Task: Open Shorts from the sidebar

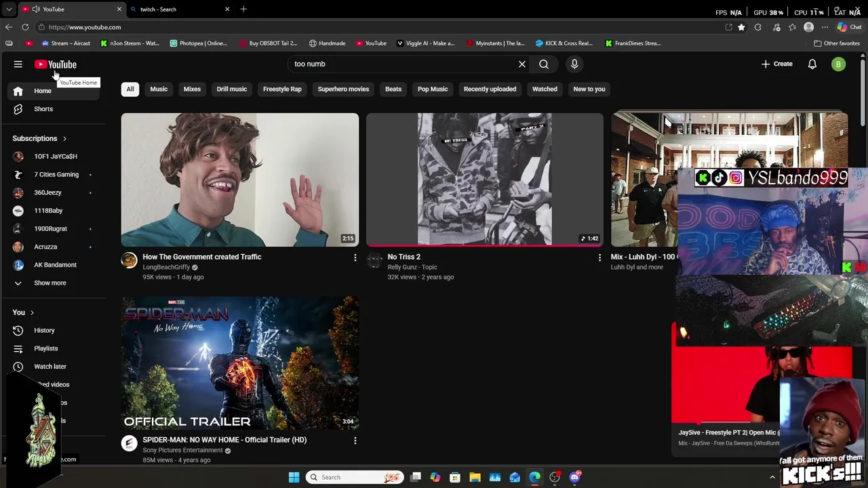Action: (x=53, y=109)
